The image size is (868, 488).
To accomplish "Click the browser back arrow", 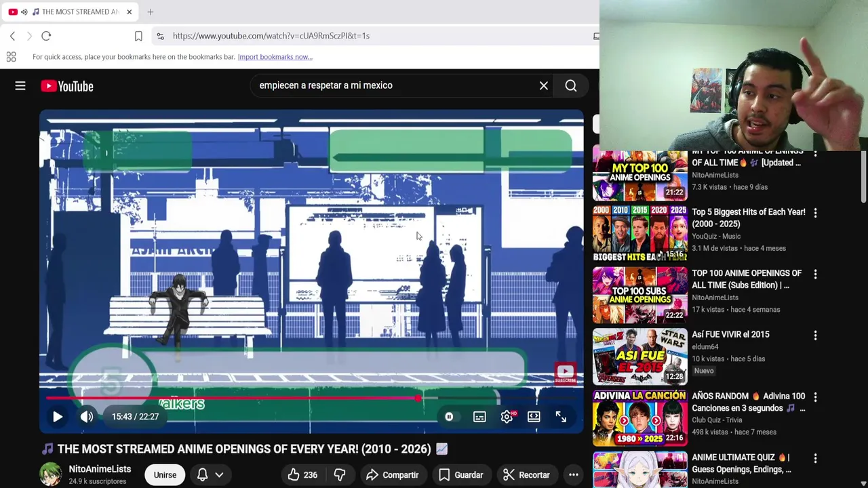I will 12,36.
